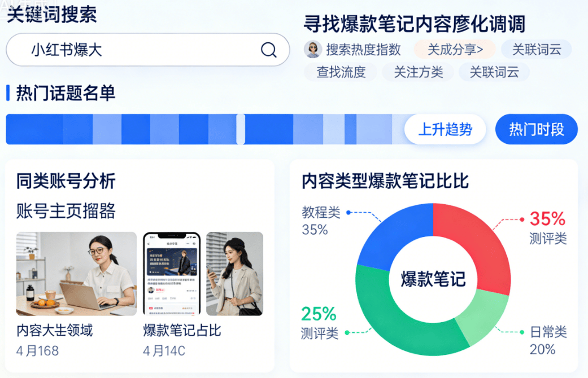The width and height of the screenshot is (588, 378).
Task: Switch to the 上升趋势 tab
Action: [445, 129]
